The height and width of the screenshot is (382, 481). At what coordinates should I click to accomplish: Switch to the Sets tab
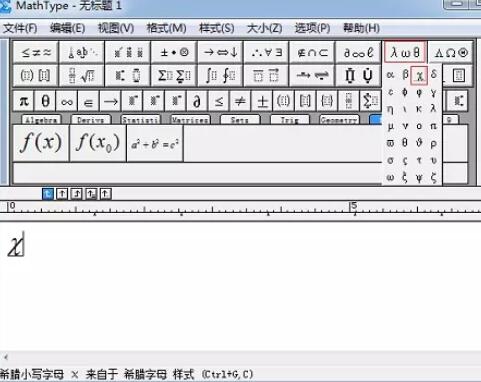tap(240, 120)
